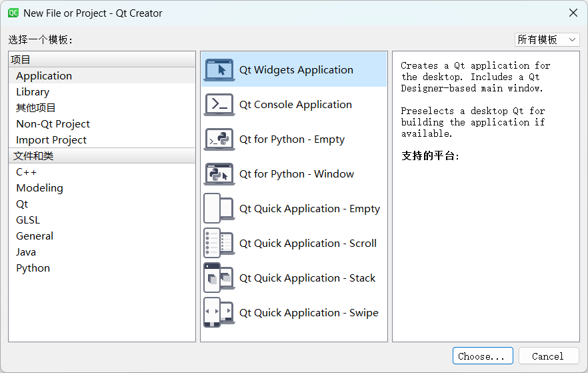Click the Qt Quick Application - Stack icon
This screenshot has width=588, height=373.
coord(219,278)
